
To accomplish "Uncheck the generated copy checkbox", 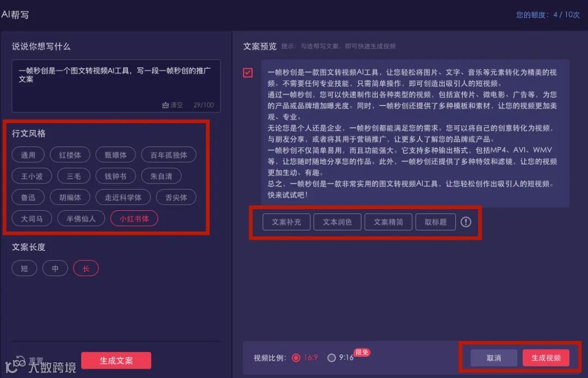I will coord(248,72).
